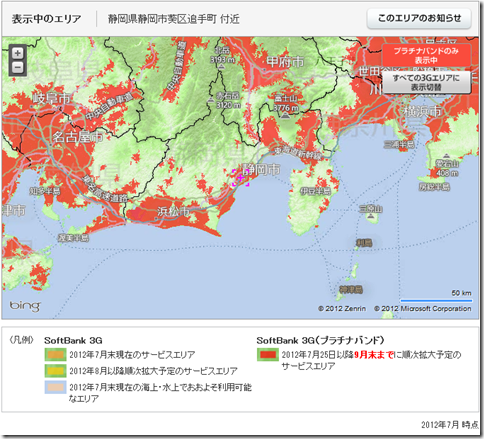Click the 50 km scale bar
The image size is (484, 439).
click(436, 300)
